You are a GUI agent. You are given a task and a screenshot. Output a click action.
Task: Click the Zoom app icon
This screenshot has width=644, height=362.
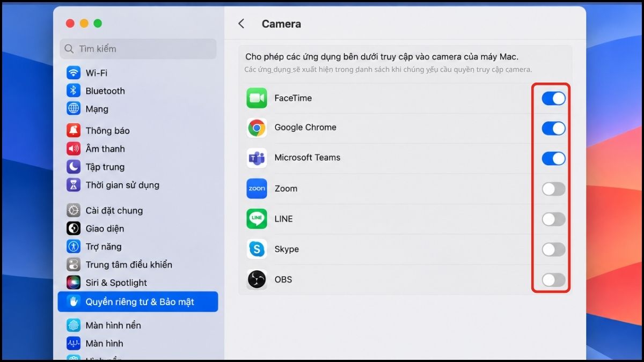[x=257, y=189]
